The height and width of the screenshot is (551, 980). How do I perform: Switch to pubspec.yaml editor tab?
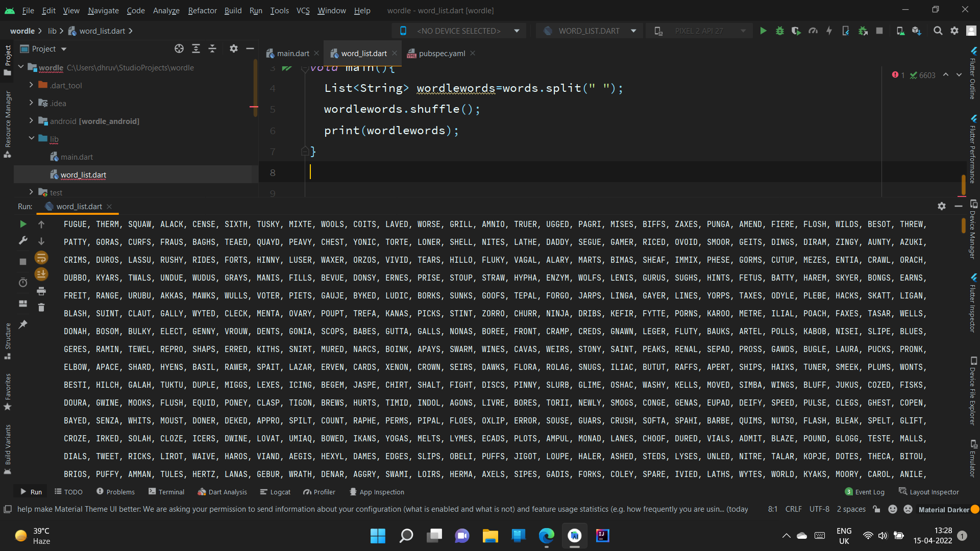coord(442,54)
